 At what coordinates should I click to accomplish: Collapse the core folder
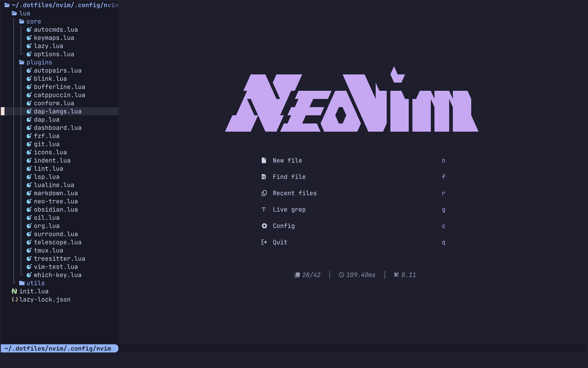30,21
